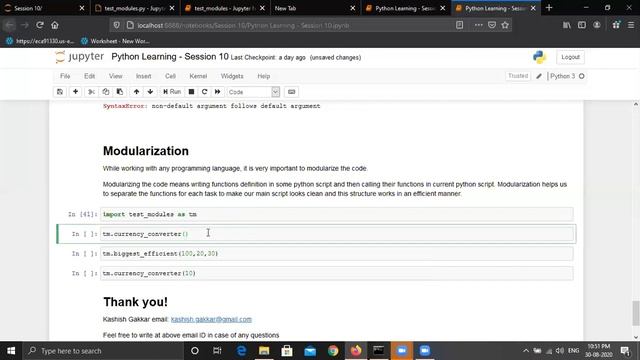640x360 pixels.
Task: Click the Trusted notebook indicator
Action: pos(518,76)
